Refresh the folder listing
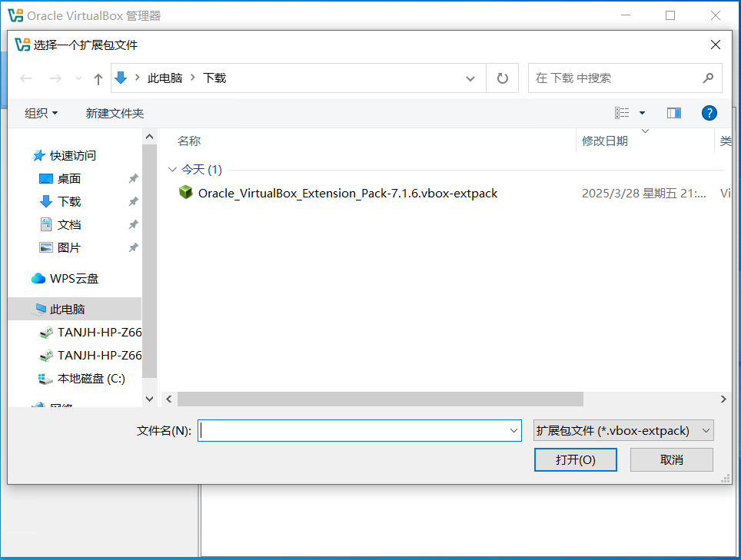 pos(503,78)
